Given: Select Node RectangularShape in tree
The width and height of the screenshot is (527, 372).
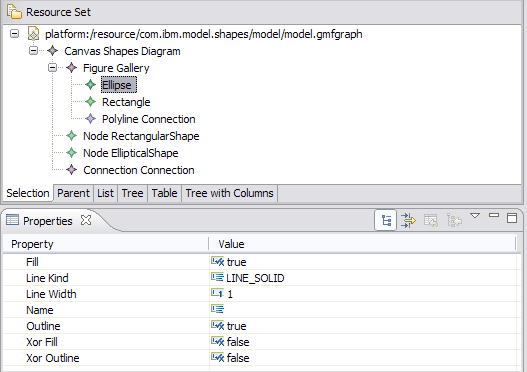Looking at the screenshot, I should pos(141,136).
